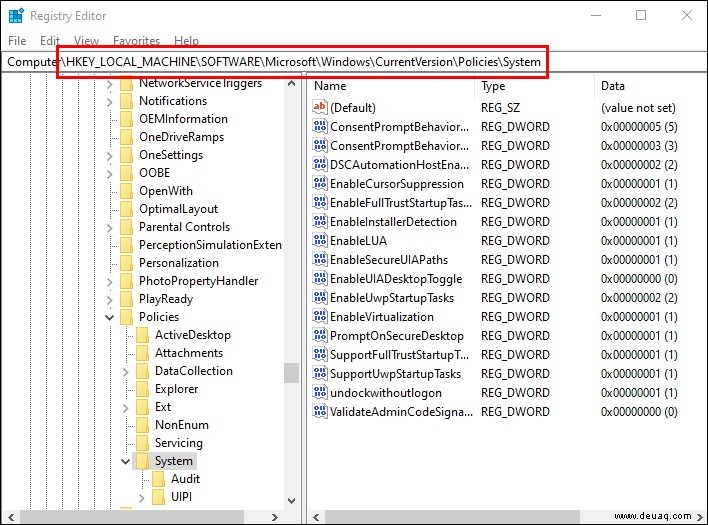Select the OptimalLayout key in tree
The height and width of the screenshot is (525, 708).
[178, 209]
